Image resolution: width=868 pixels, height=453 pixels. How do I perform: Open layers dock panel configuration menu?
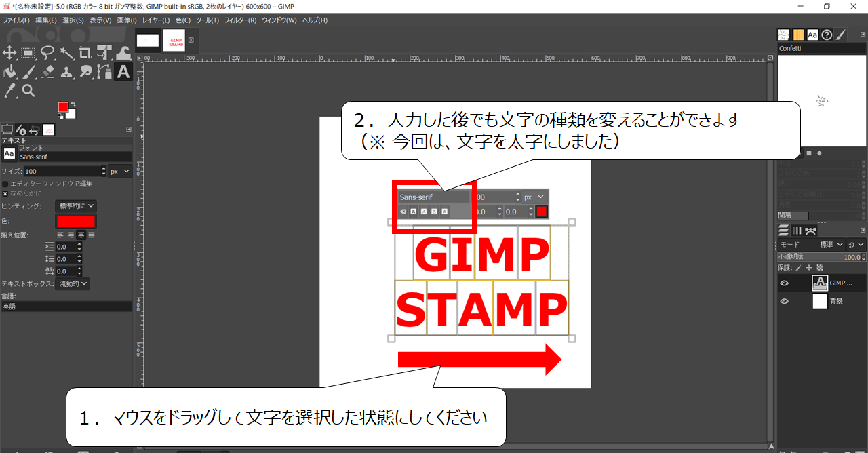click(x=863, y=231)
